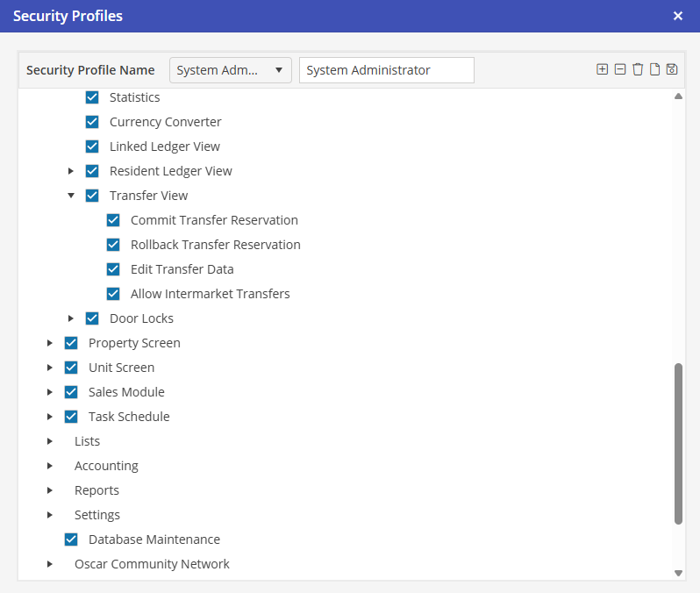The height and width of the screenshot is (593, 700).
Task: Click the expand all (plus) icon
Action: pos(602,69)
